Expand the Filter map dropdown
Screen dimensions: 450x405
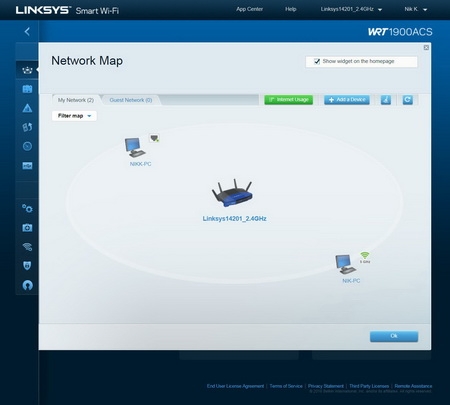click(74, 116)
